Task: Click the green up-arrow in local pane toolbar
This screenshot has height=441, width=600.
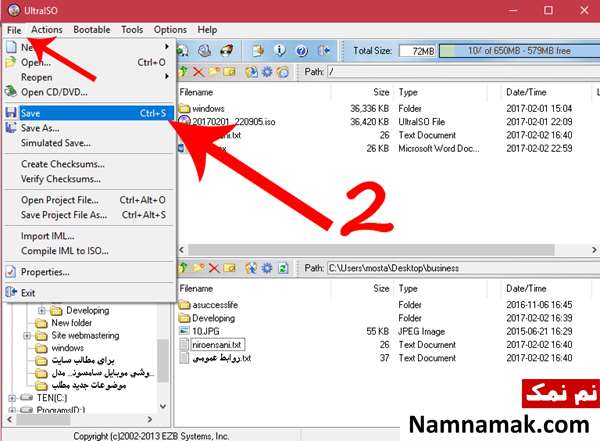Action: click(183, 268)
